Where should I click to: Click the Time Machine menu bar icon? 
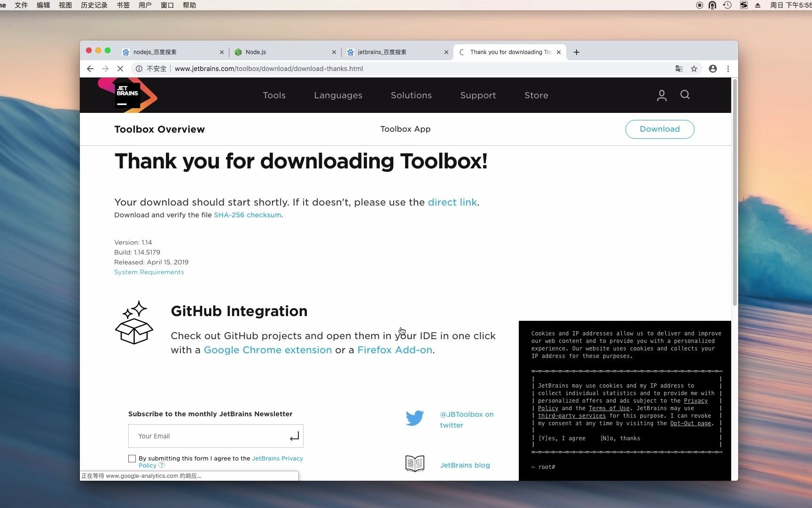727,5
